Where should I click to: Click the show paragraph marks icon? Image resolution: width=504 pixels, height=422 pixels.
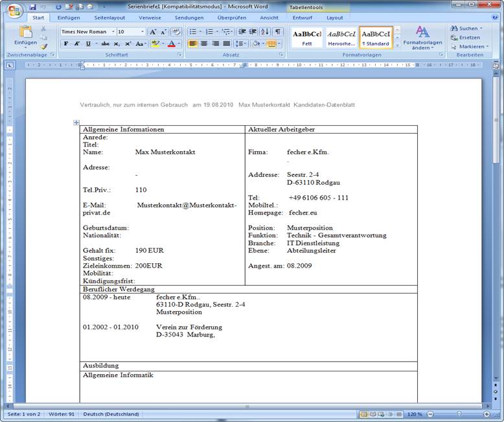click(x=278, y=32)
